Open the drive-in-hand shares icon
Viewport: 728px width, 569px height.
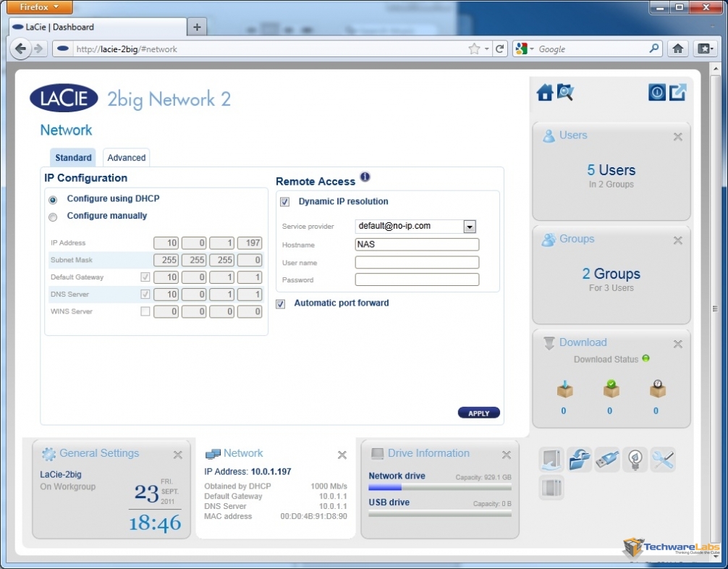tap(551, 460)
